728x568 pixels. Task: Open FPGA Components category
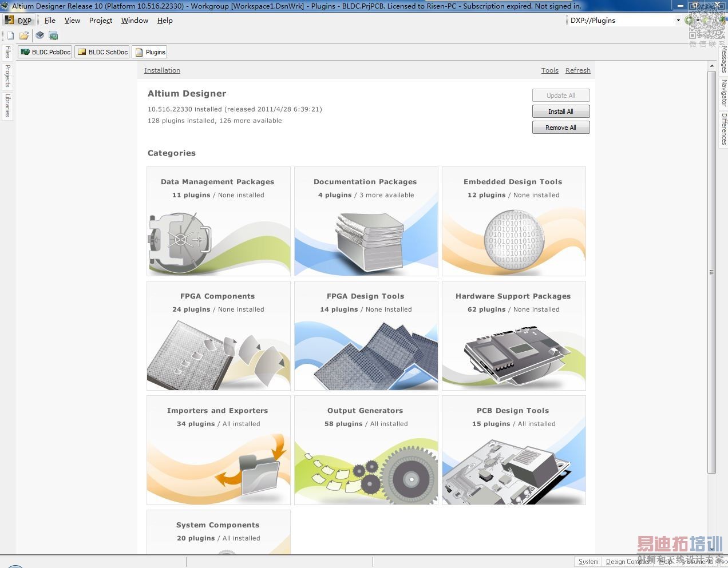218,336
